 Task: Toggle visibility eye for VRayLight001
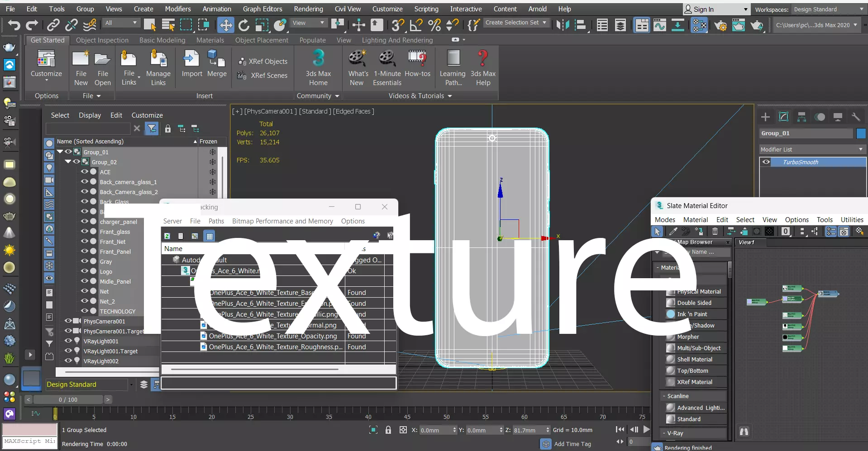tap(68, 341)
